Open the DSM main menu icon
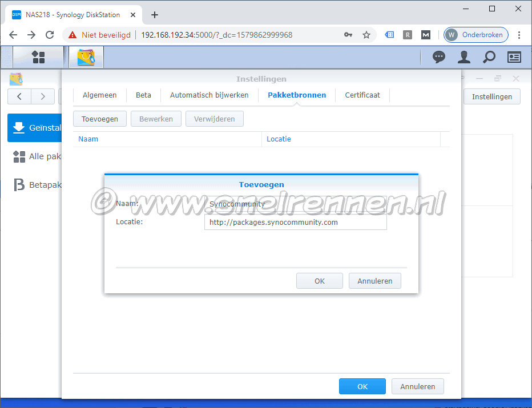532x408 pixels. (38, 57)
